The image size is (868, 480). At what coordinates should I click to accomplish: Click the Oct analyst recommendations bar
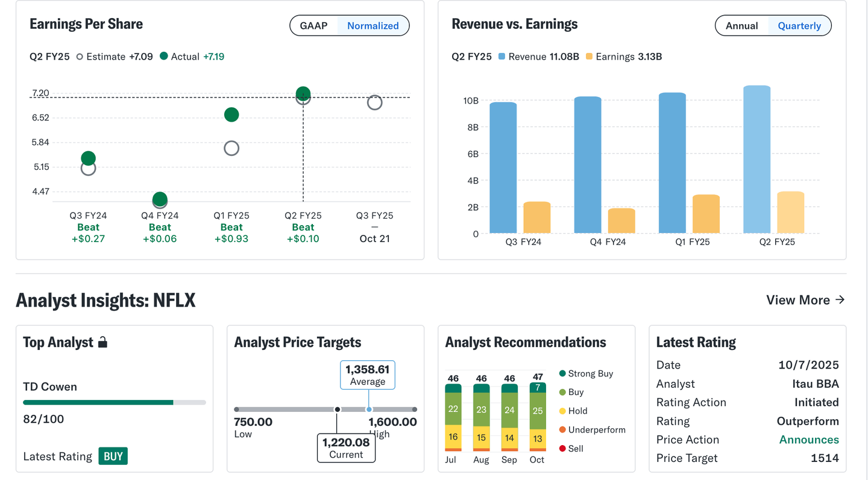pos(537,417)
